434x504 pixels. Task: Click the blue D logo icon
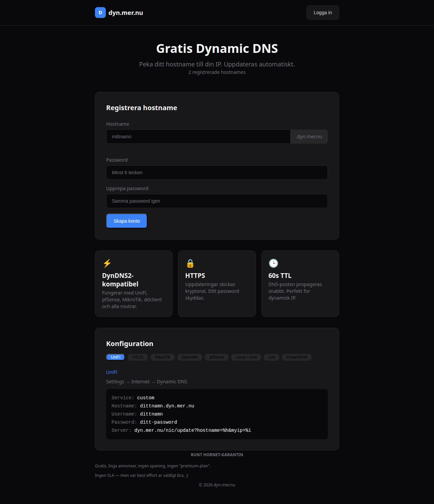[100, 13]
